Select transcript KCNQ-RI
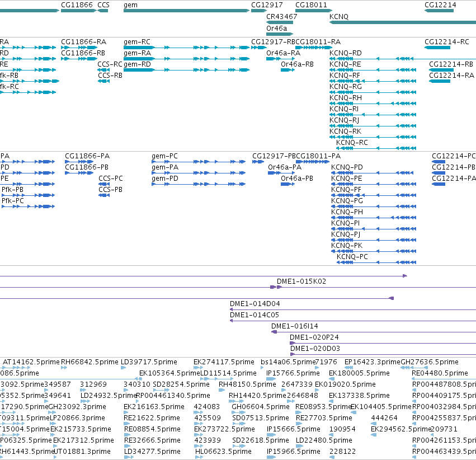 coord(373,115)
